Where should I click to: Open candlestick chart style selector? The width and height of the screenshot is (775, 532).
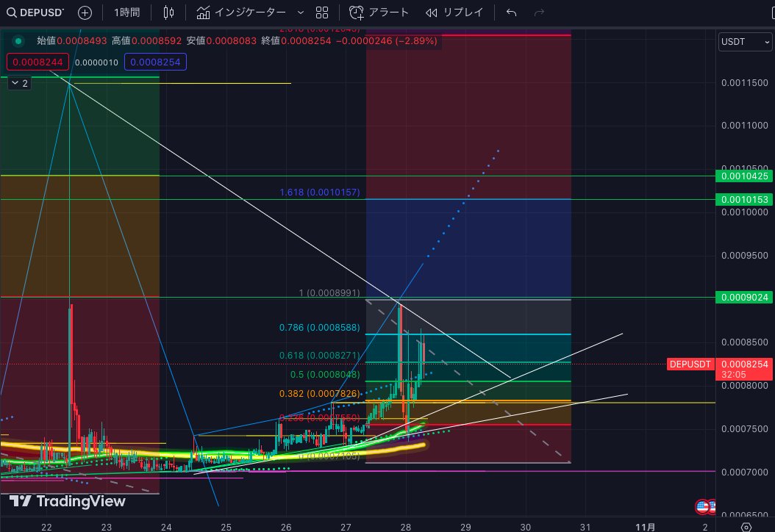[168, 12]
